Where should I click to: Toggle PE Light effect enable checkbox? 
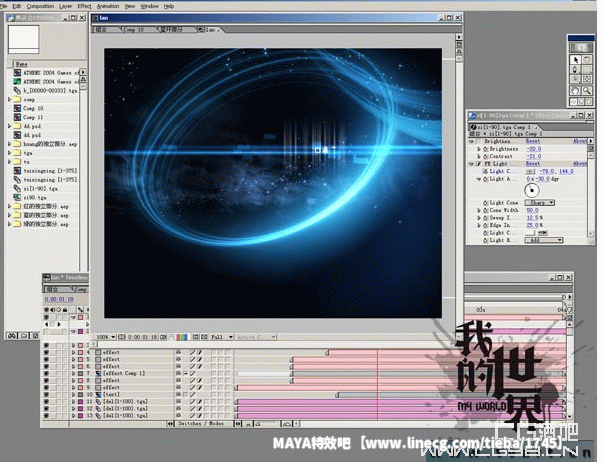click(x=478, y=164)
